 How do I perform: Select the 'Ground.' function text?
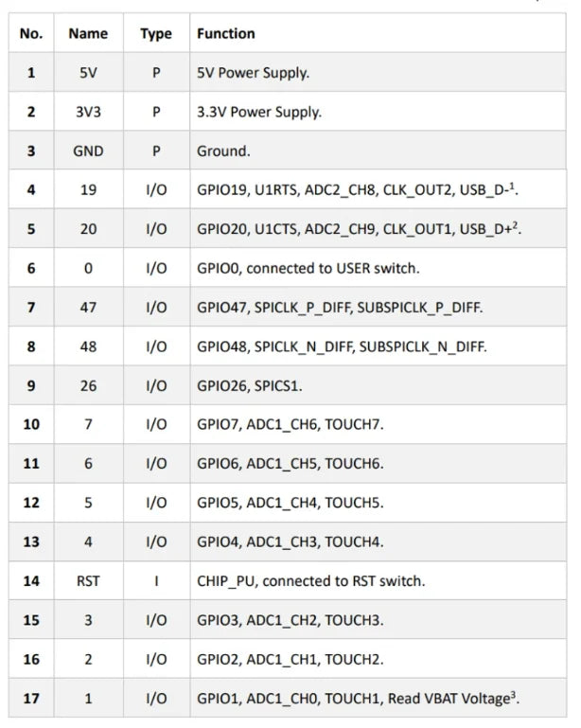pyautogui.click(x=223, y=151)
